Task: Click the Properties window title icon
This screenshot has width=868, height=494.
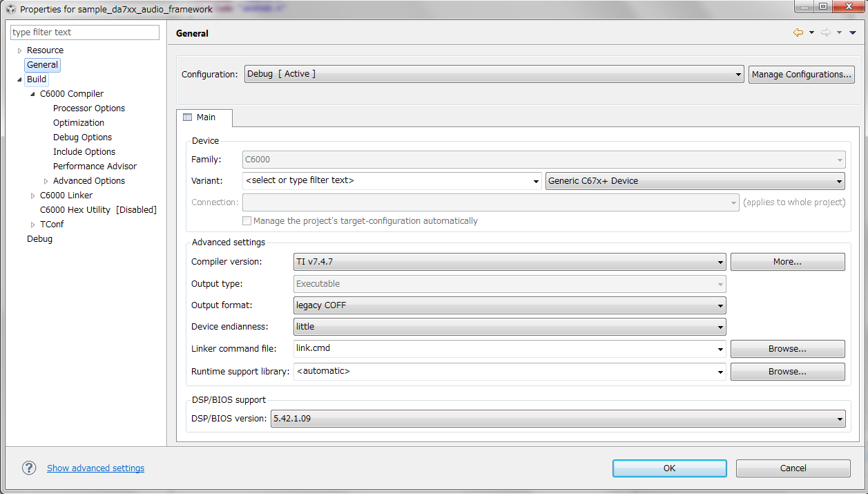Action: [10, 10]
